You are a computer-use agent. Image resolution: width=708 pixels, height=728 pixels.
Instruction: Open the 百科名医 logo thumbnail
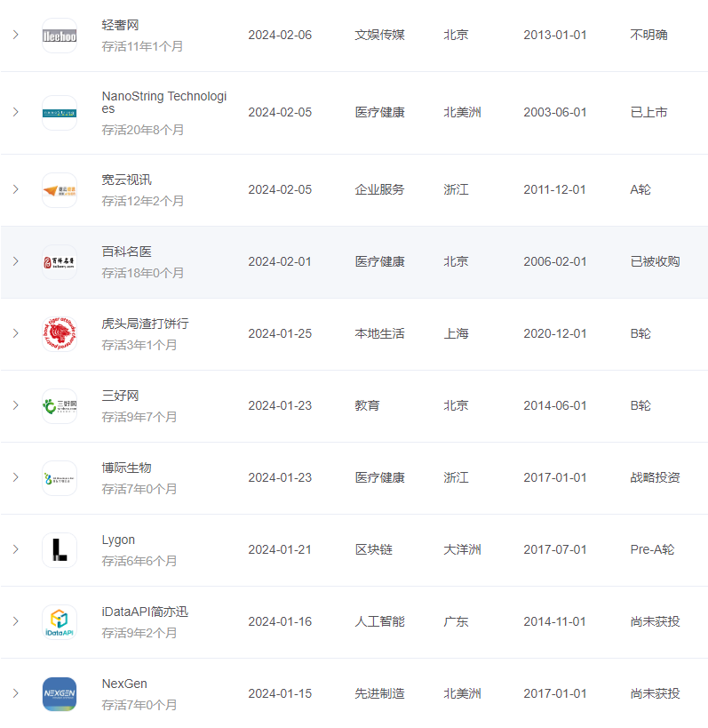60,262
